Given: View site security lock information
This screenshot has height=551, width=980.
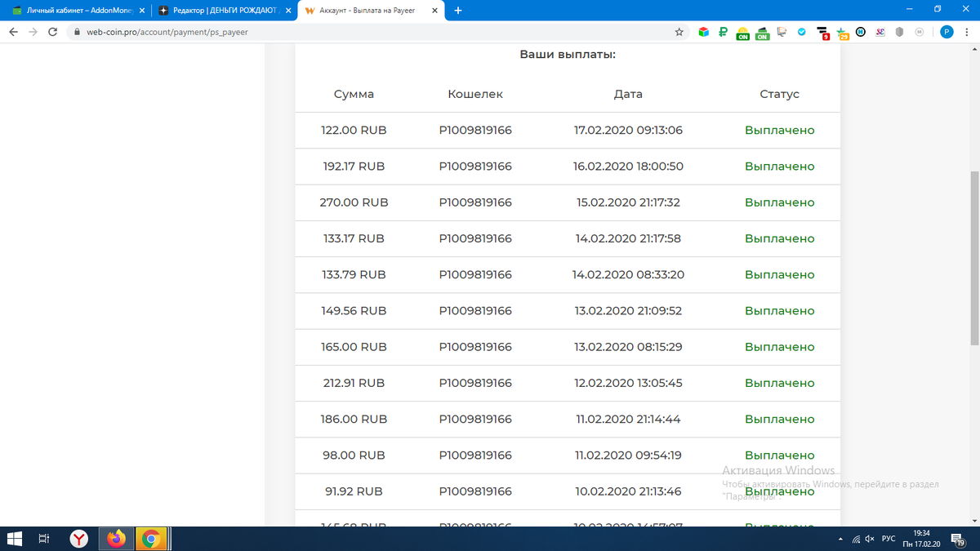Looking at the screenshot, I should [x=77, y=33].
